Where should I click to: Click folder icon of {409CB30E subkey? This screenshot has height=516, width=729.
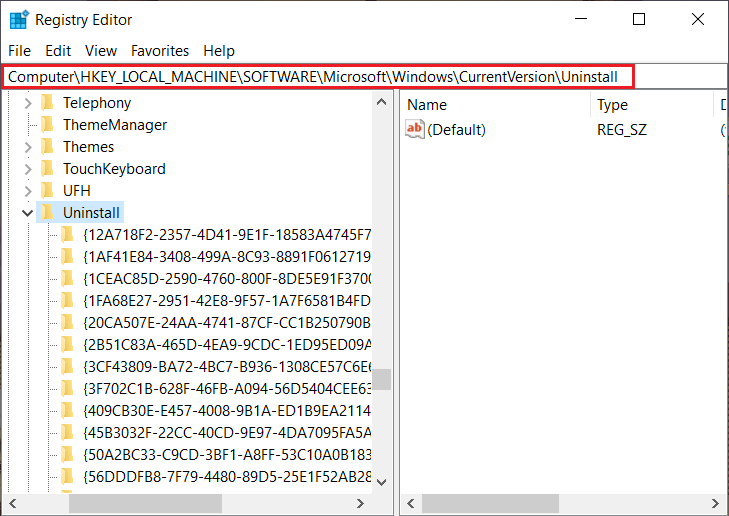[x=67, y=410]
